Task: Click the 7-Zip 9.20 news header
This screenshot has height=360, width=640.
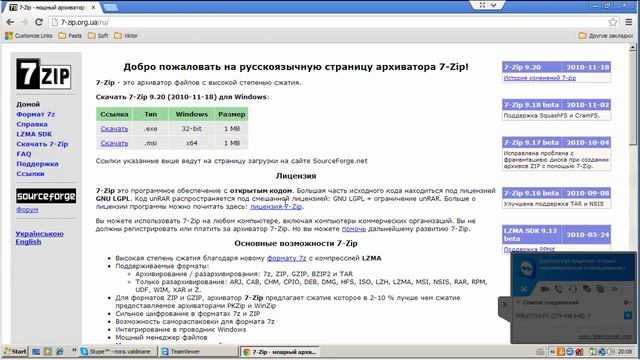Action: pyautogui.click(x=556, y=67)
